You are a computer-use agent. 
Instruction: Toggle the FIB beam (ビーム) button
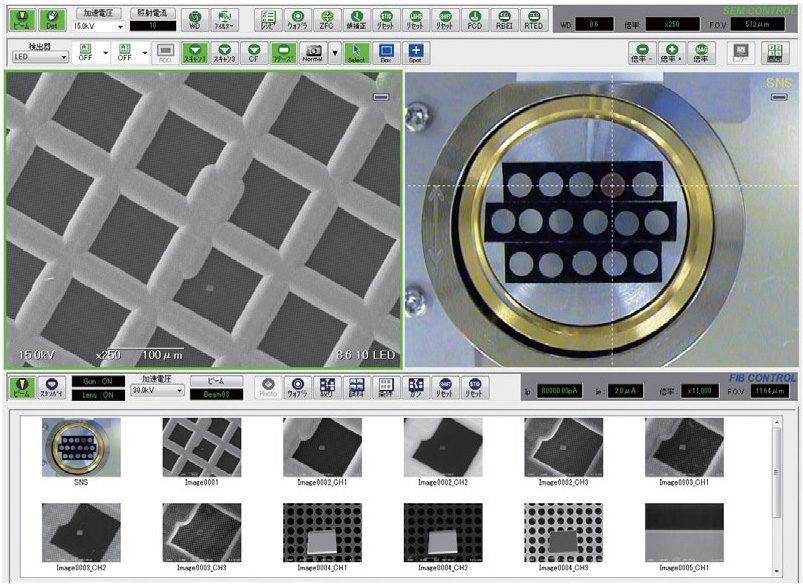22,389
